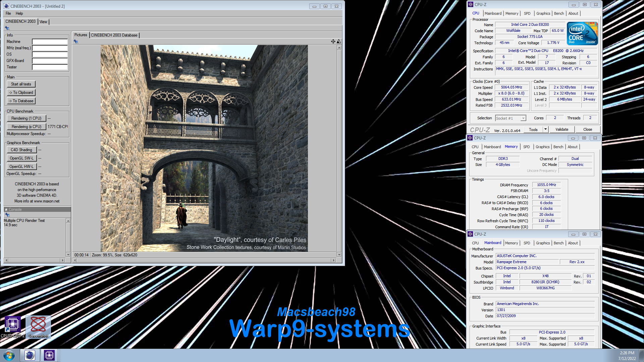The image size is (644, 362).
Task: Click the pin icon in Console panel
Action: click(7, 215)
